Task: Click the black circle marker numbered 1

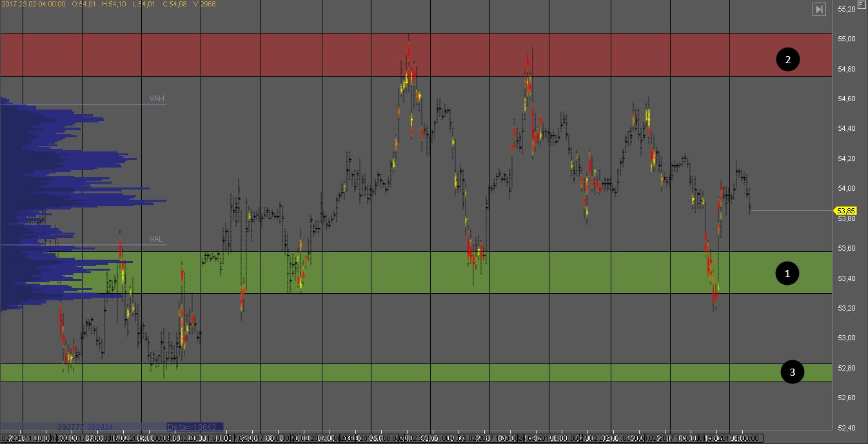Action: click(787, 273)
